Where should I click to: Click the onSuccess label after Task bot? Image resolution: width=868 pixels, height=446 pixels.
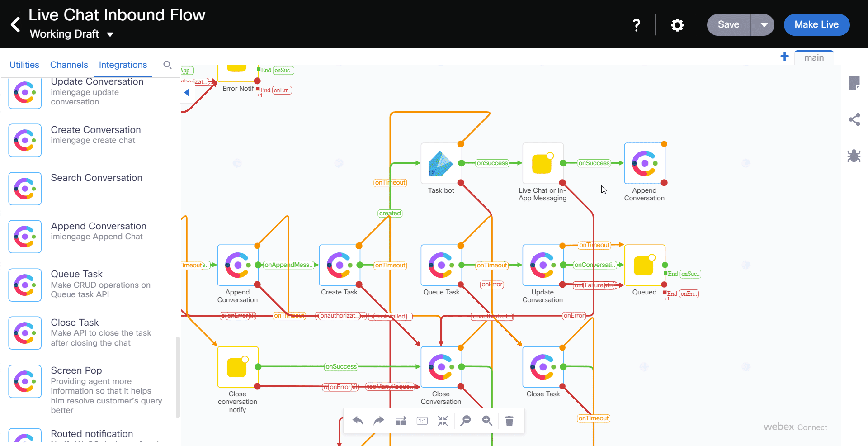click(492, 163)
